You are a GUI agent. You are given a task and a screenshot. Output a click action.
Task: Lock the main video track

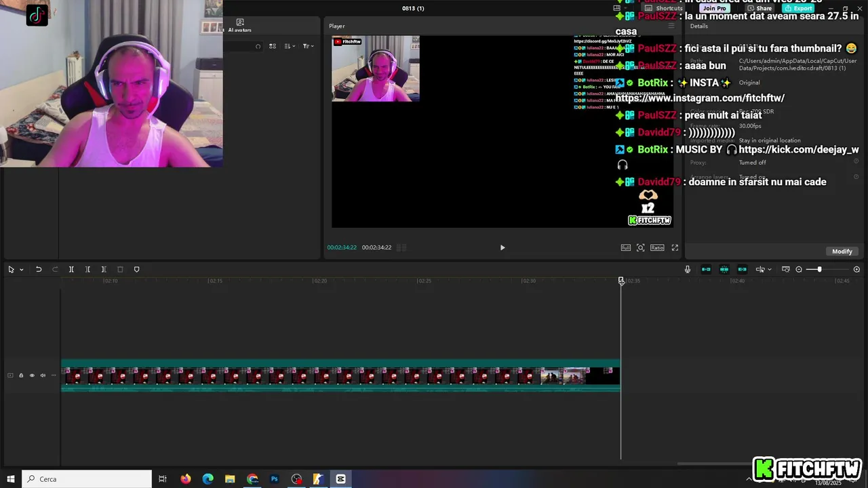coord(21,375)
